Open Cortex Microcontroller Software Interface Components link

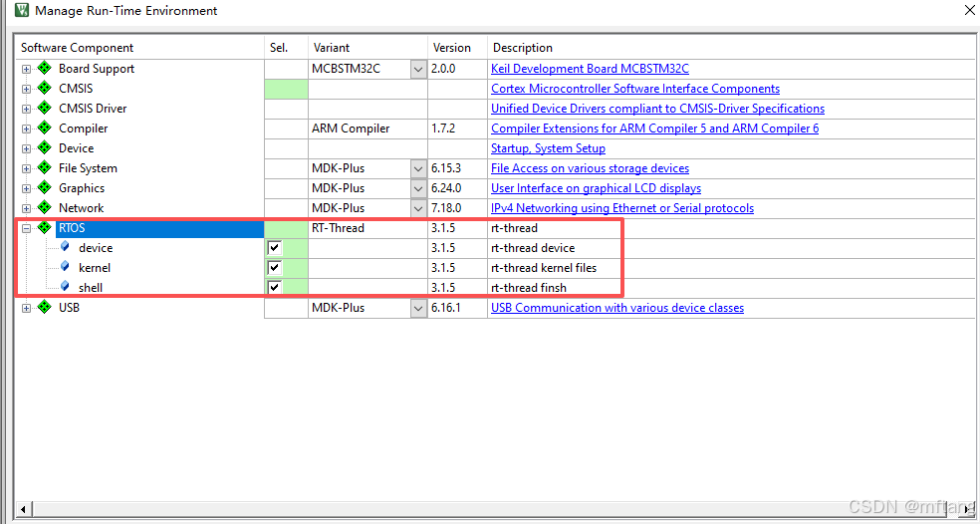click(635, 89)
